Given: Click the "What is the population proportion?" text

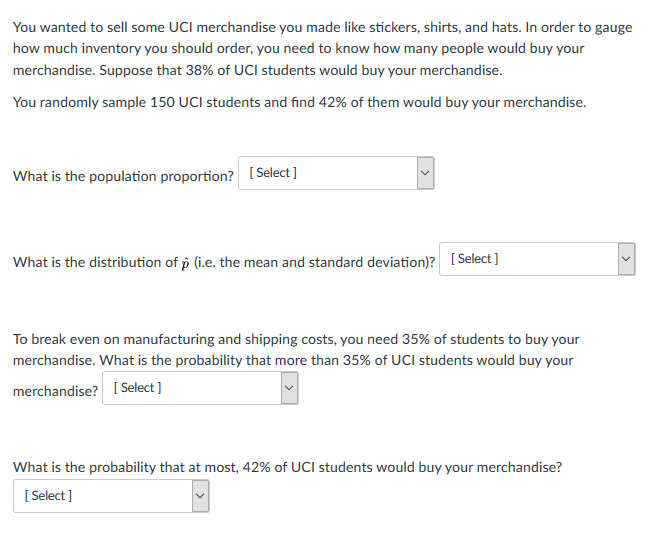Looking at the screenshot, I should 124,177.
